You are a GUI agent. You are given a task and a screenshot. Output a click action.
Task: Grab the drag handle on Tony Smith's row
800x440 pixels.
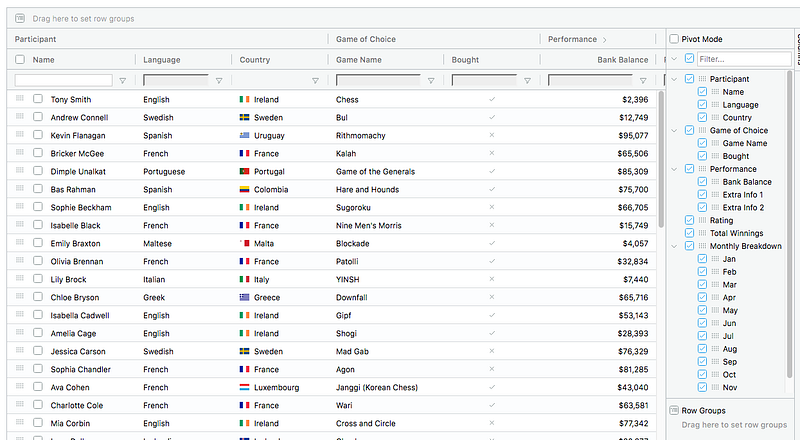pos(19,99)
